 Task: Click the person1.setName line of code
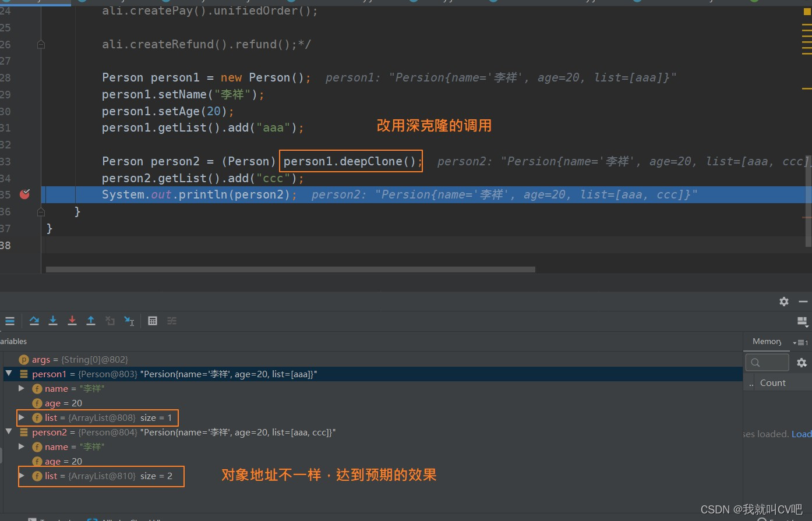click(183, 94)
